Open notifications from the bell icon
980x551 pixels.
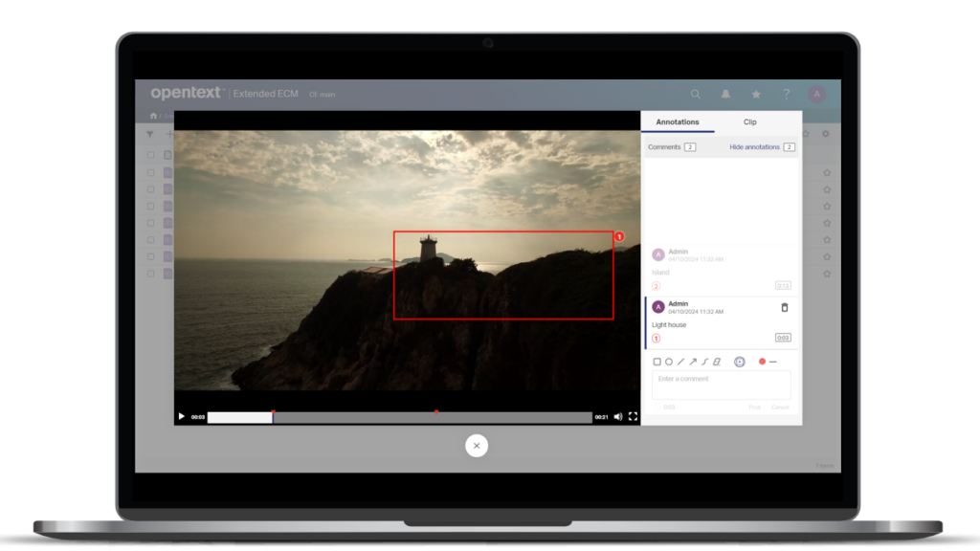pyautogui.click(x=725, y=94)
